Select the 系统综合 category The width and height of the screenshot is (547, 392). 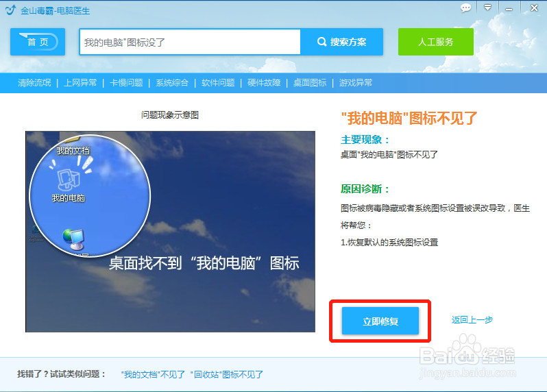pos(172,83)
